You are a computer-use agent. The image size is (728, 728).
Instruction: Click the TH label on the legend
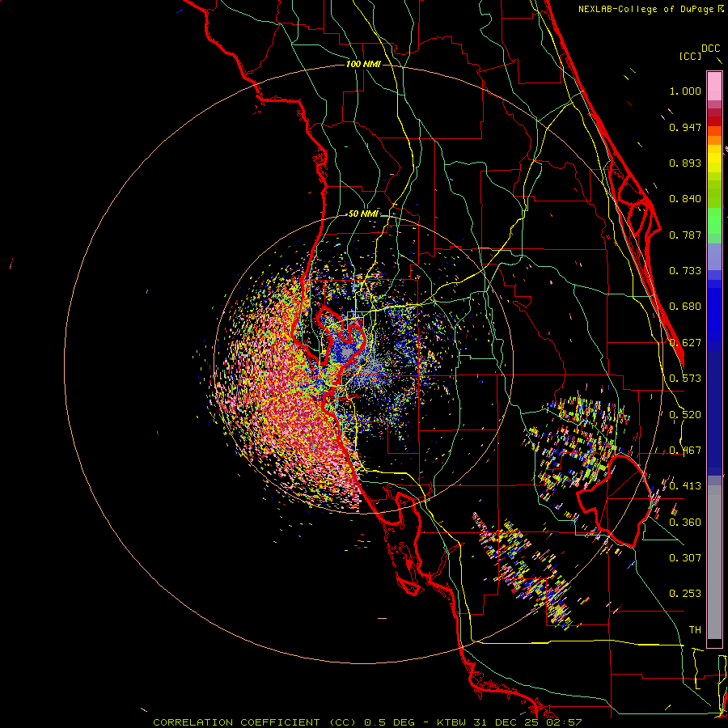point(695,630)
